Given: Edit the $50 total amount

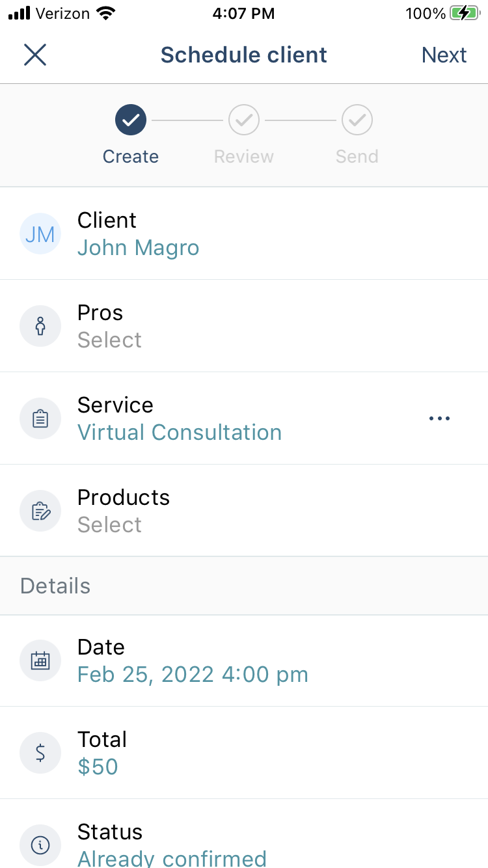Looking at the screenshot, I should (x=98, y=766).
